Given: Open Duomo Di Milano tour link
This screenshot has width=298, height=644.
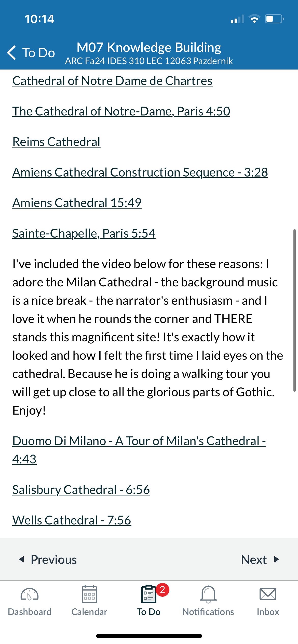Looking at the screenshot, I should pyautogui.click(x=139, y=450).
